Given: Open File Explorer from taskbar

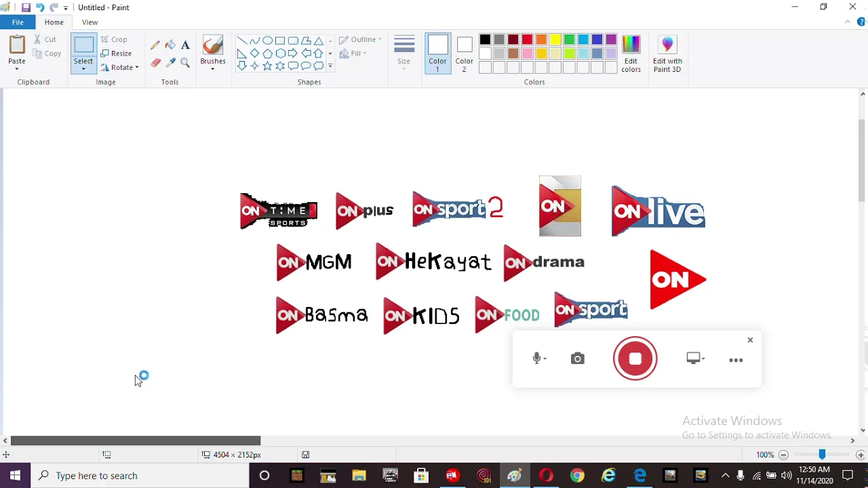Looking at the screenshot, I should [x=359, y=476].
